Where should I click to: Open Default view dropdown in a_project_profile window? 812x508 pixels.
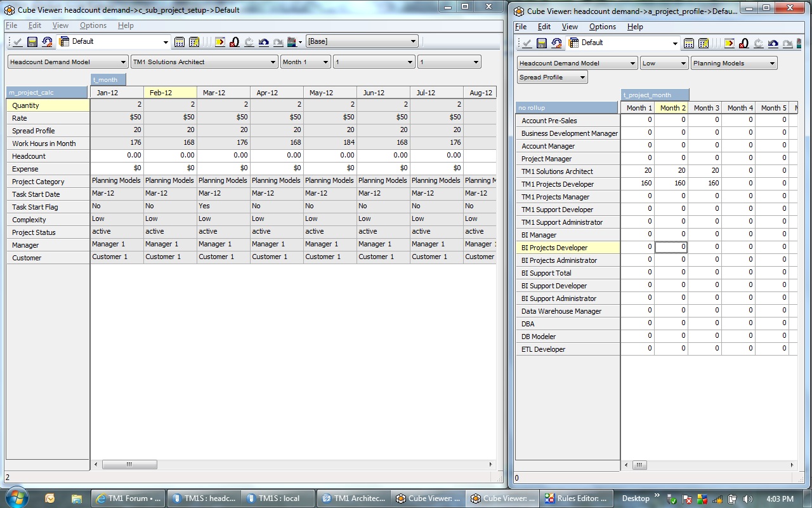(675, 43)
